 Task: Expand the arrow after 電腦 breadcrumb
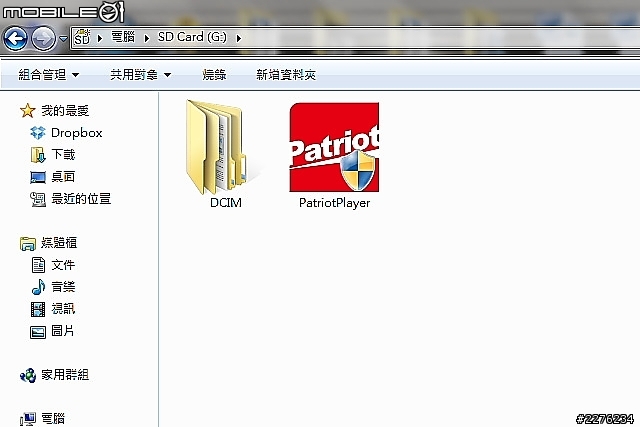pos(147,38)
